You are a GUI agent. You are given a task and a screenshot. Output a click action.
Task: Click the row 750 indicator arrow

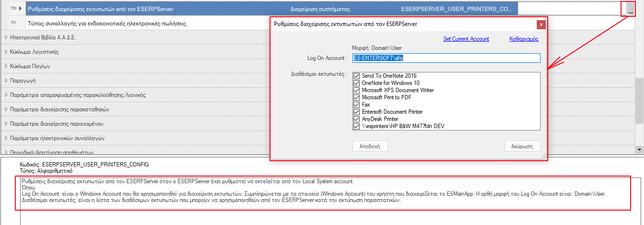(x=20, y=9)
